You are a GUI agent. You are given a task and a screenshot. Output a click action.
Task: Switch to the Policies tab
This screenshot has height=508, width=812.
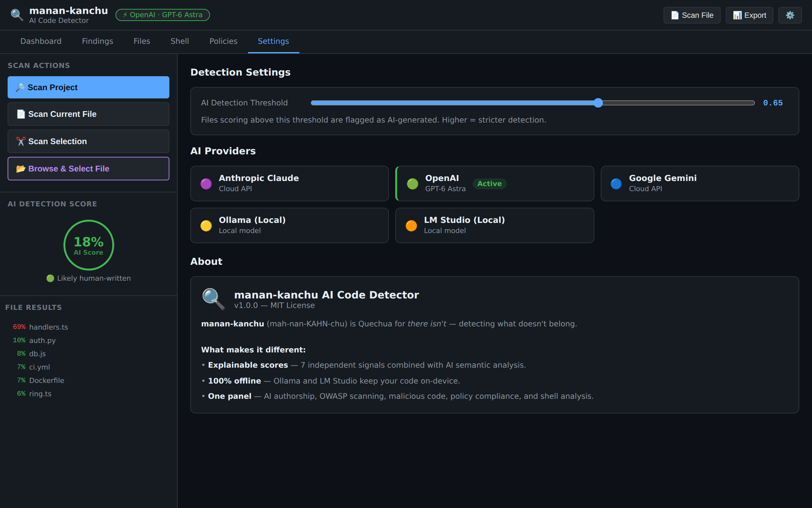(224, 41)
